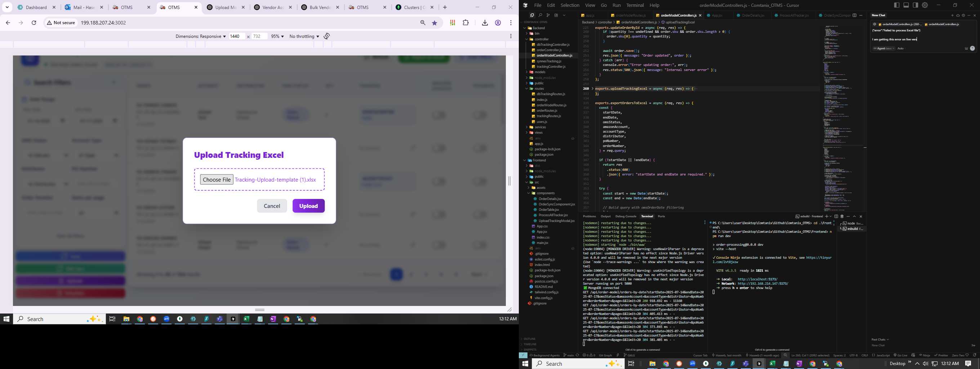Open Windows Start on right taskbar
The height and width of the screenshot is (369, 980).
[x=525, y=364]
